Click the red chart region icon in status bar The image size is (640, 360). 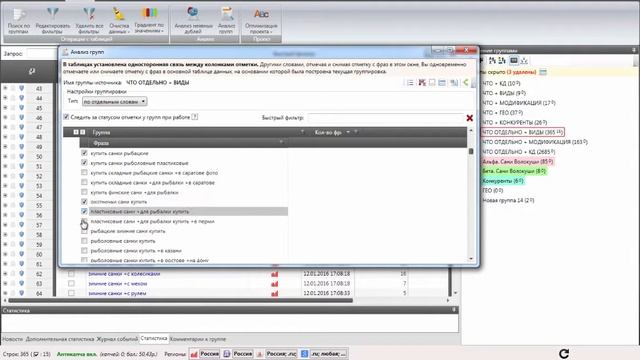pyautogui.click(x=194, y=354)
